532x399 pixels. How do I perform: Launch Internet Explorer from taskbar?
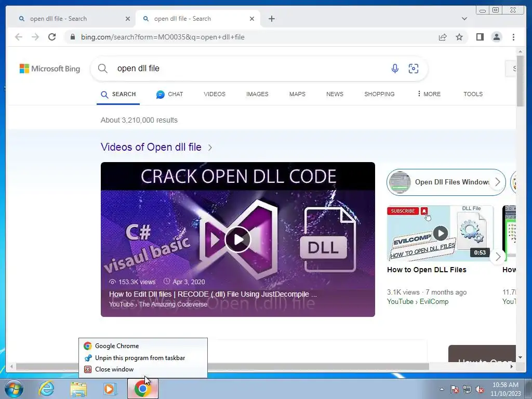coord(46,389)
